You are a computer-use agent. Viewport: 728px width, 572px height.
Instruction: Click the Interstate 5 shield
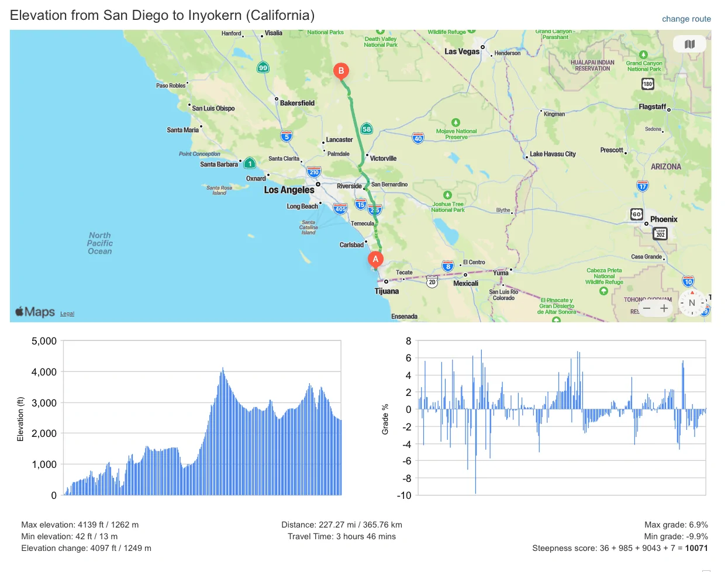(x=286, y=137)
